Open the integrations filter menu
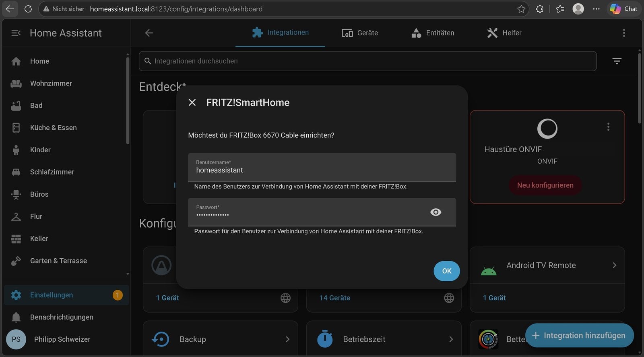The height and width of the screenshot is (357, 644). 617,61
